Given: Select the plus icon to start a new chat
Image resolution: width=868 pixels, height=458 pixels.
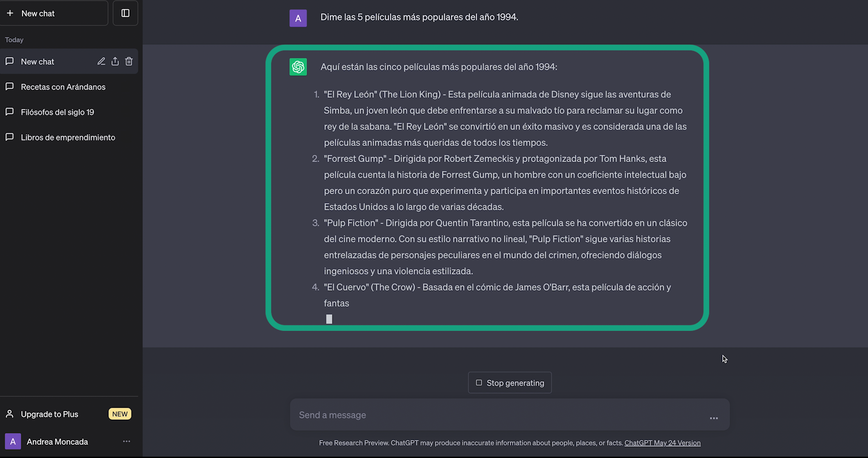Looking at the screenshot, I should [10, 13].
